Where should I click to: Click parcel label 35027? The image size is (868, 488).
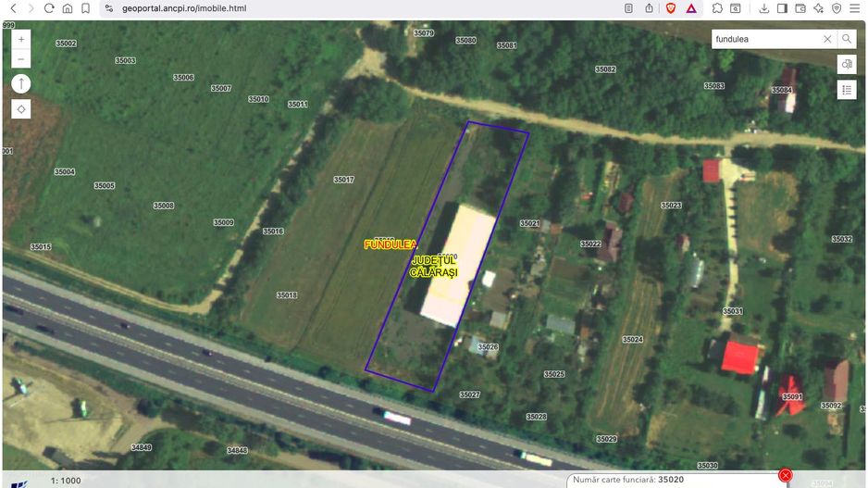469,394
